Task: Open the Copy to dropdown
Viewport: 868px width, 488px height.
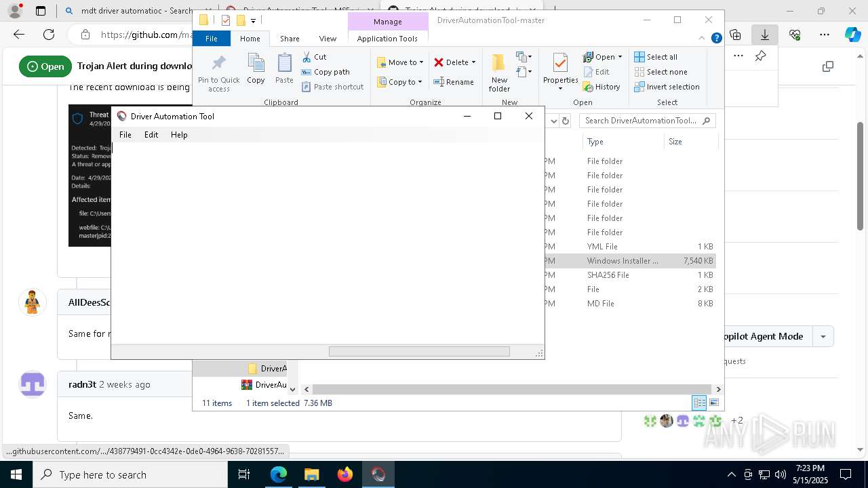Action: 399,82
